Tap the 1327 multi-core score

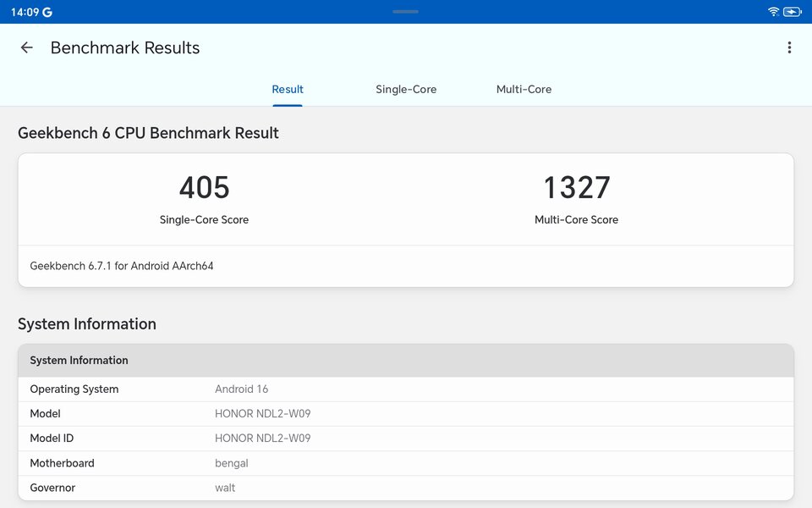(576, 187)
